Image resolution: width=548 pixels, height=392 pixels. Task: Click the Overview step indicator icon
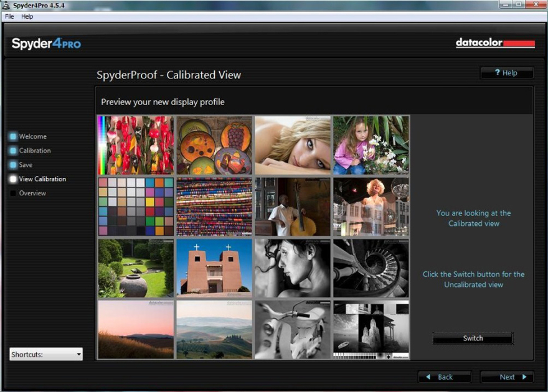point(13,194)
